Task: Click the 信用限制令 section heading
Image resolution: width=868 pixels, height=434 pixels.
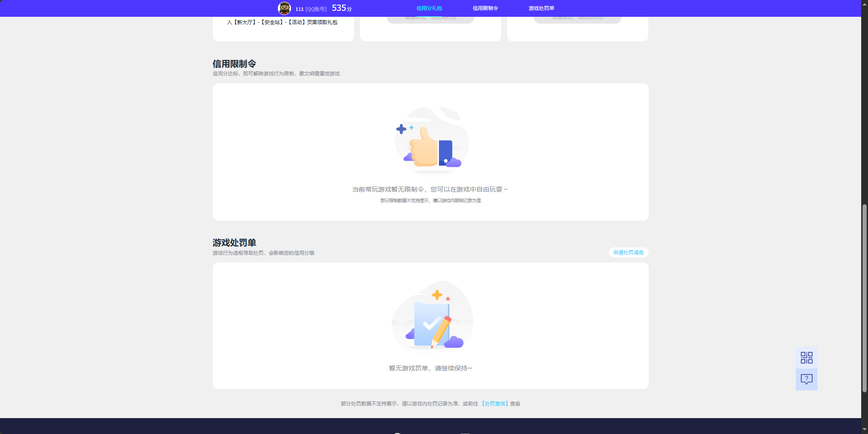Action: click(x=234, y=64)
